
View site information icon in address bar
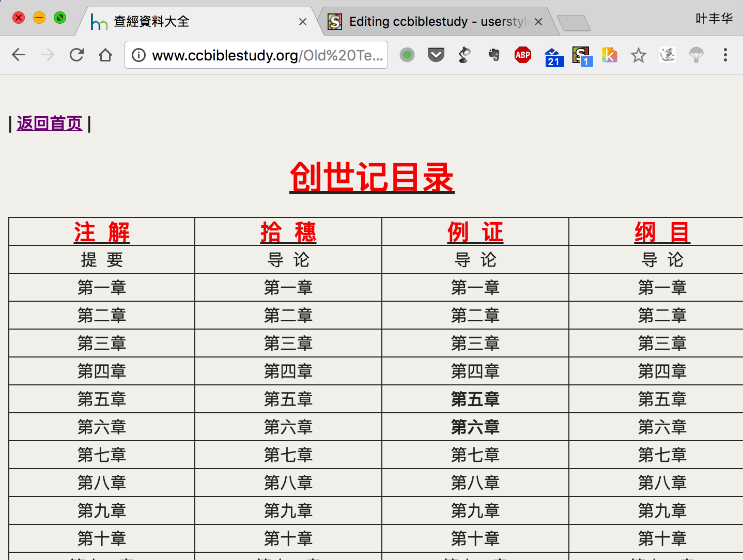[138, 55]
